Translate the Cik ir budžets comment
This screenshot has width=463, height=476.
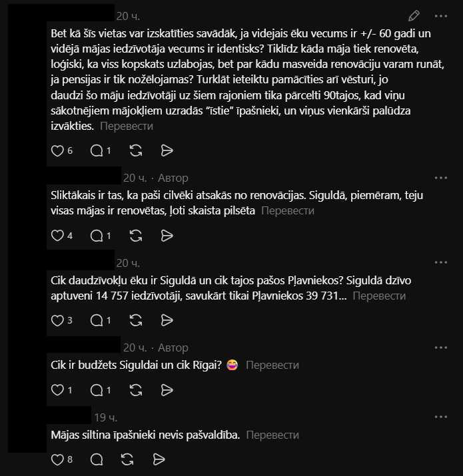[x=272, y=365]
